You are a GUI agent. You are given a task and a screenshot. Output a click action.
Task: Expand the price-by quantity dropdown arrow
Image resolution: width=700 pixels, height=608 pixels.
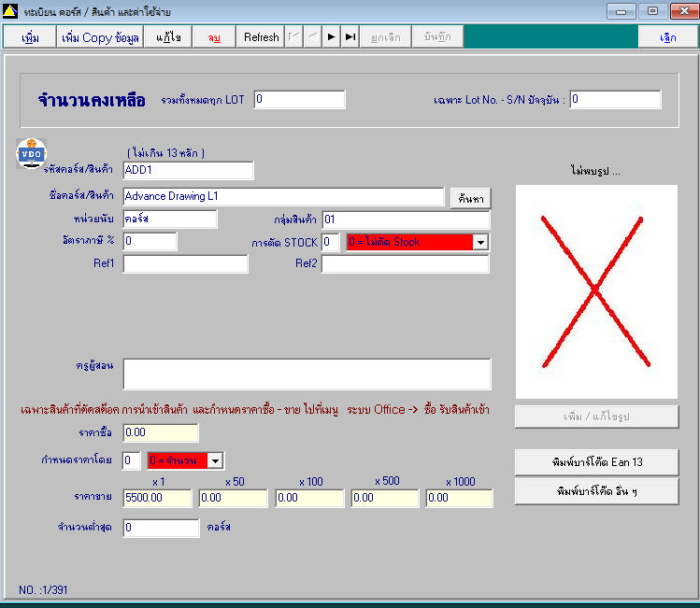click(x=215, y=460)
